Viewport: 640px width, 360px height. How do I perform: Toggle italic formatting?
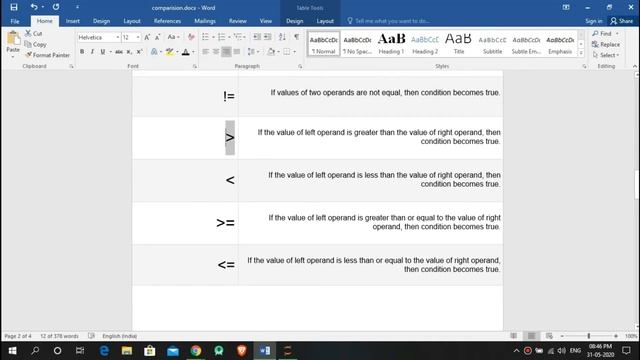coord(92,52)
